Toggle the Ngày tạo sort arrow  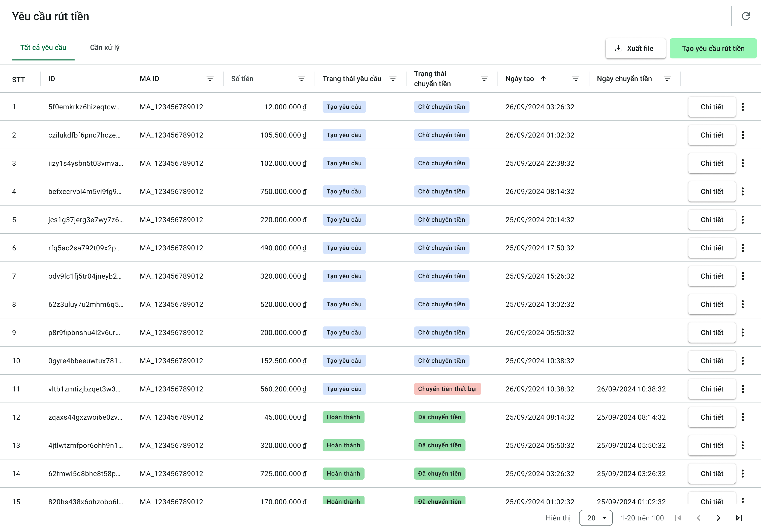pos(543,79)
